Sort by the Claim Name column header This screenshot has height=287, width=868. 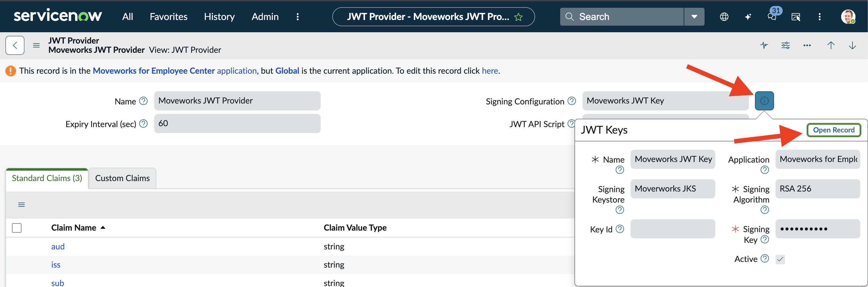[x=74, y=228]
